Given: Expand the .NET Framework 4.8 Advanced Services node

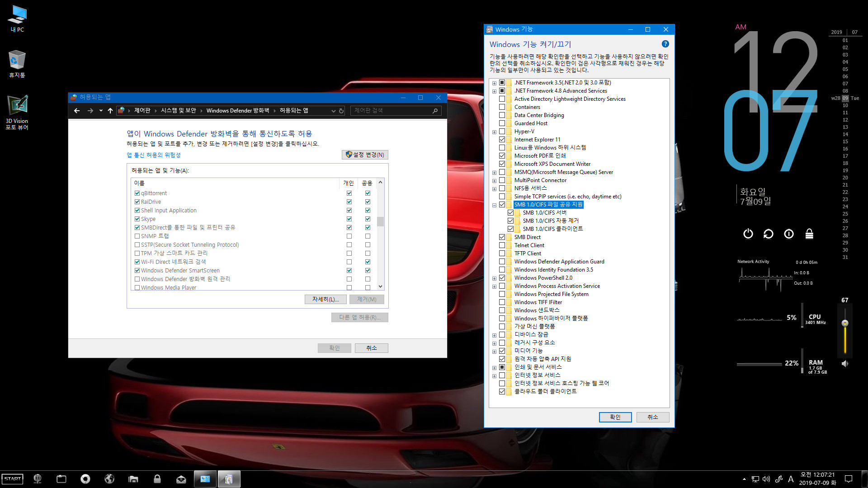Looking at the screenshot, I should 494,91.
